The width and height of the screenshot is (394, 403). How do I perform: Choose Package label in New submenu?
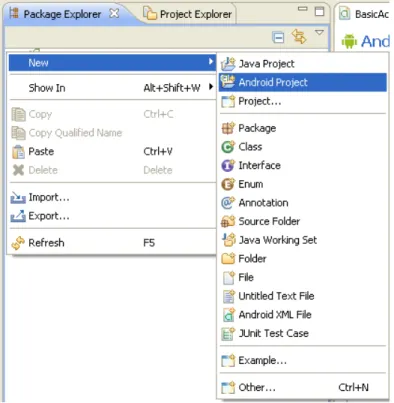tap(257, 128)
